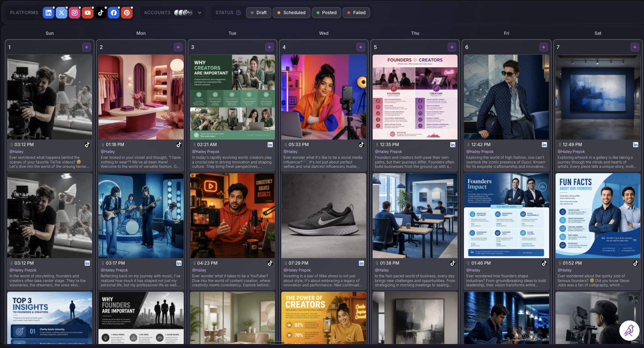Open the chat assistant bird icon
The height and width of the screenshot is (348, 644).
[x=629, y=331]
